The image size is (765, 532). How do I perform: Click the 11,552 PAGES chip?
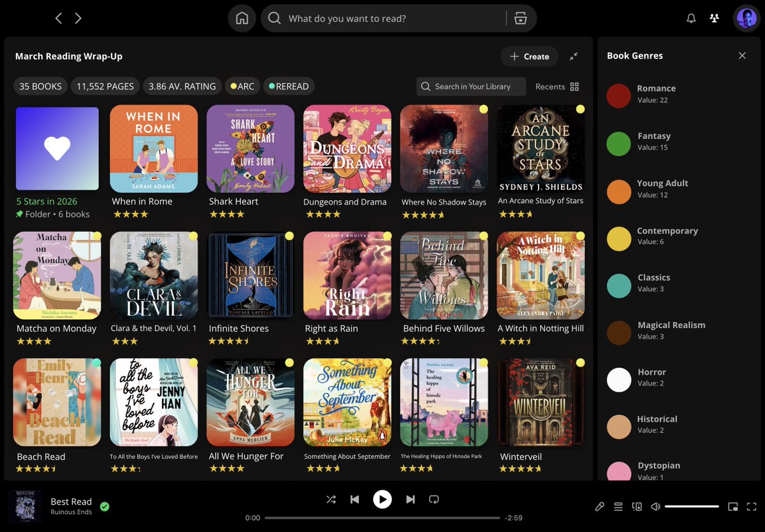105,86
